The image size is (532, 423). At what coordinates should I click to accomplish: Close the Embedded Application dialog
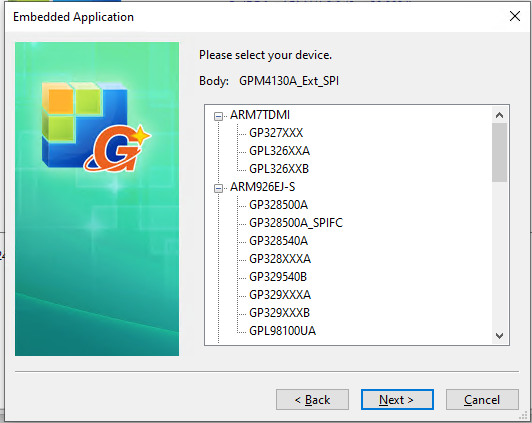(x=515, y=16)
